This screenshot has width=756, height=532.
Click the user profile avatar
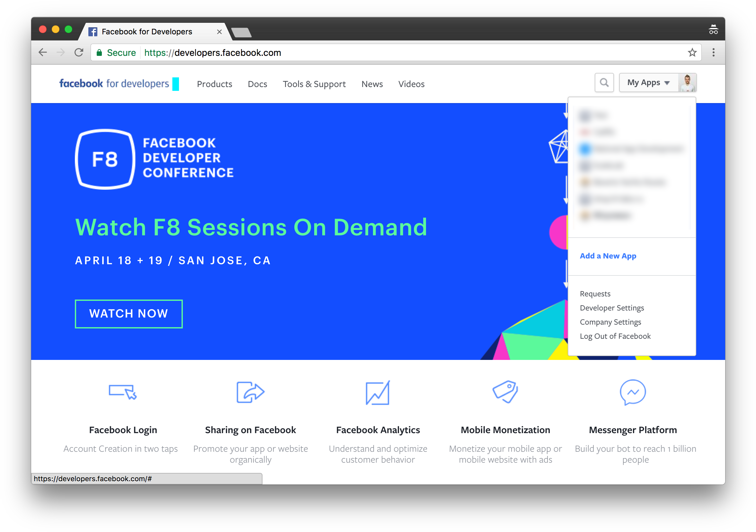coord(688,82)
